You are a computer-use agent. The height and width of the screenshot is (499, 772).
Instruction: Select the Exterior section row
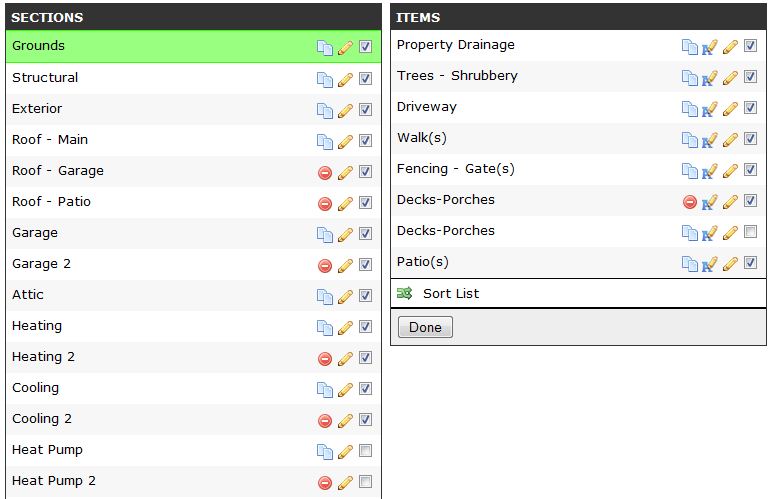(193, 109)
